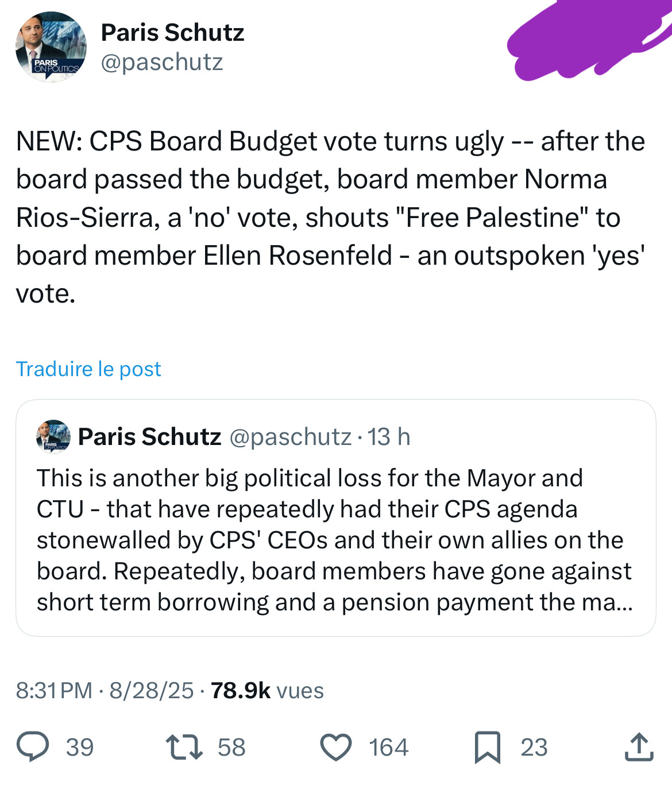Tap the share upload icon

(639, 747)
